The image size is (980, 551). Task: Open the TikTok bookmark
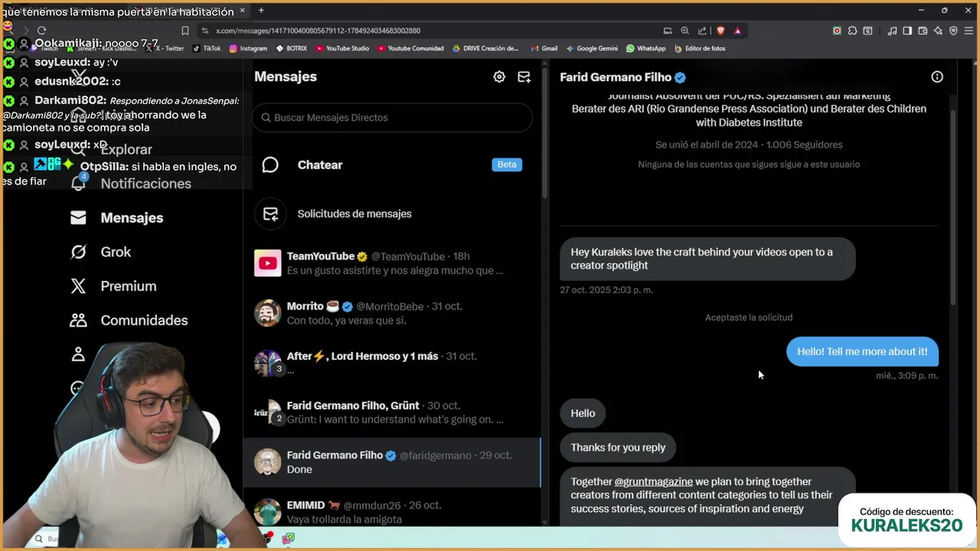[x=207, y=48]
